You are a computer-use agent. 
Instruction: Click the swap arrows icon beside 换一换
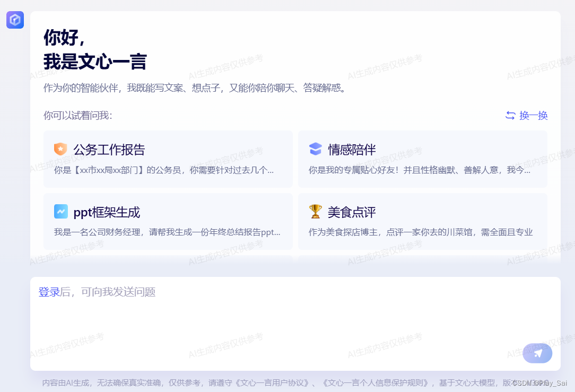point(510,115)
